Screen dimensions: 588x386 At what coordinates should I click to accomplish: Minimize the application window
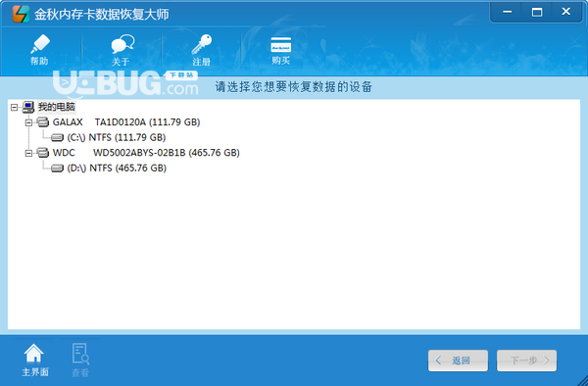click(x=507, y=12)
